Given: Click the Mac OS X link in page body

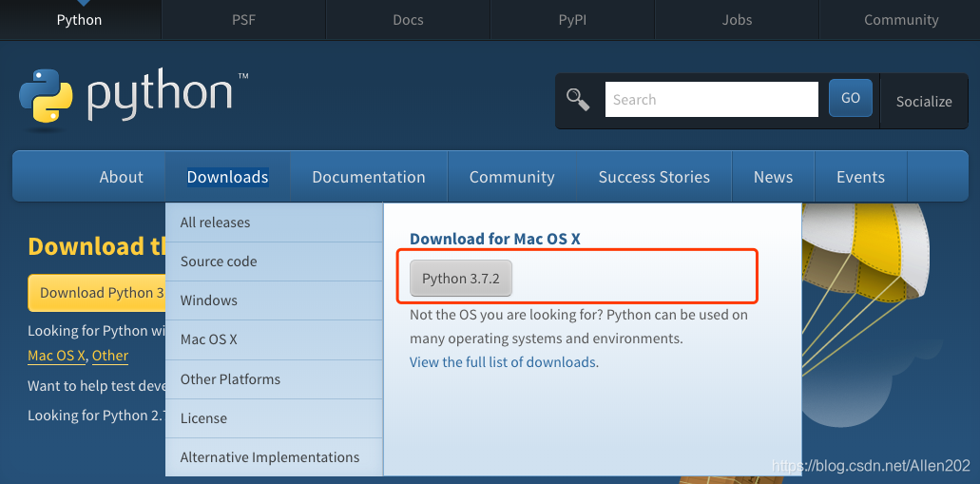Looking at the screenshot, I should pos(56,356).
